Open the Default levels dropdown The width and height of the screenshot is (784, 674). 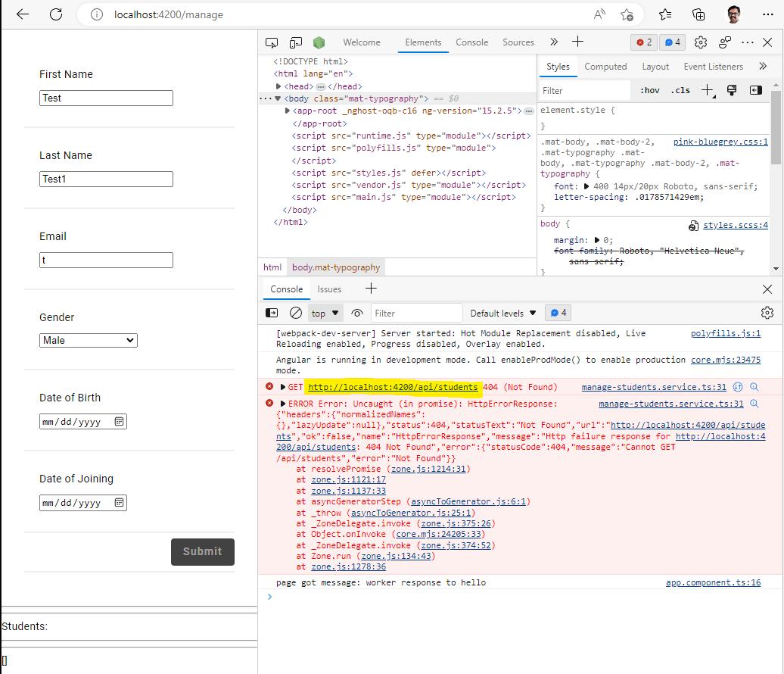502,314
